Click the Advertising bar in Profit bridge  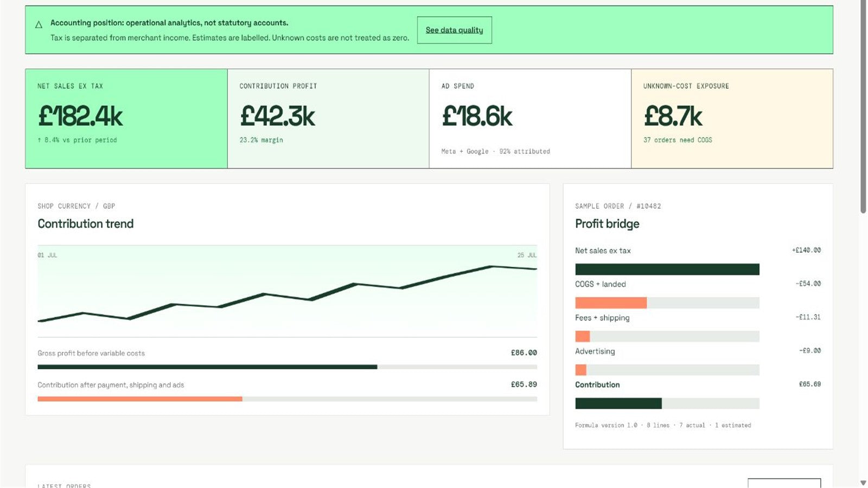click(x=667, y=370)
